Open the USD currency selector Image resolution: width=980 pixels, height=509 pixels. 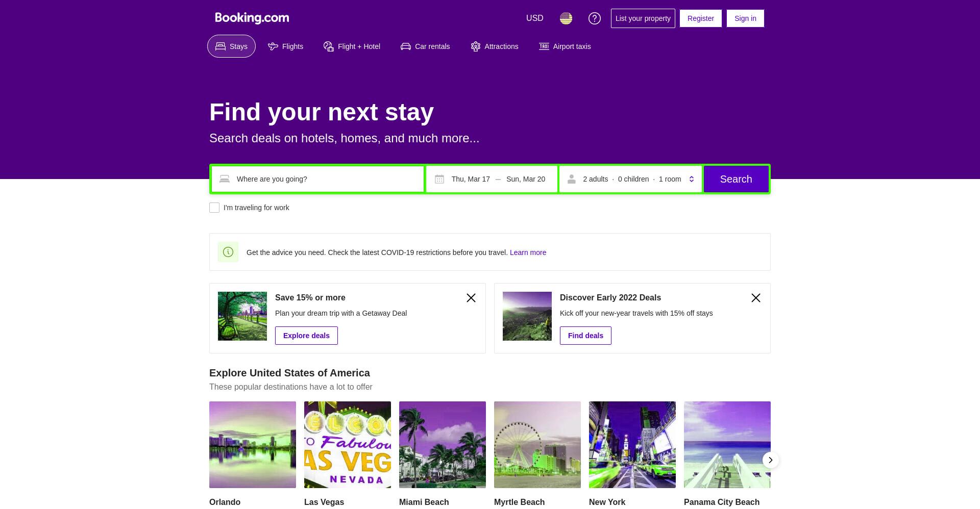(x=535, y=18)
